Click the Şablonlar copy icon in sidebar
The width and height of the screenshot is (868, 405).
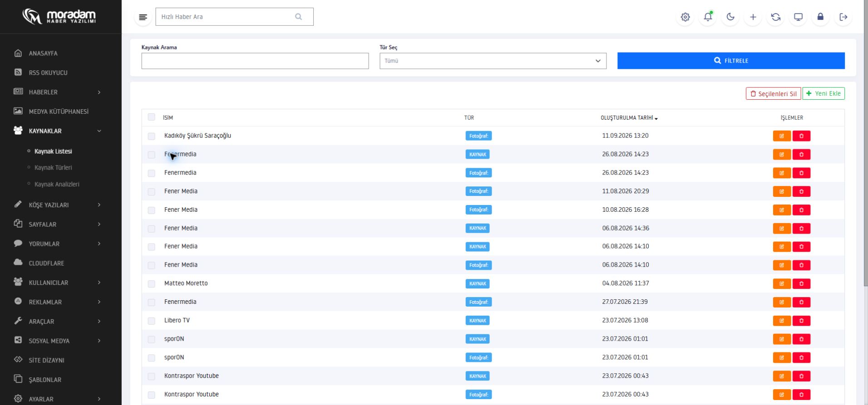[x=18, y=379]
